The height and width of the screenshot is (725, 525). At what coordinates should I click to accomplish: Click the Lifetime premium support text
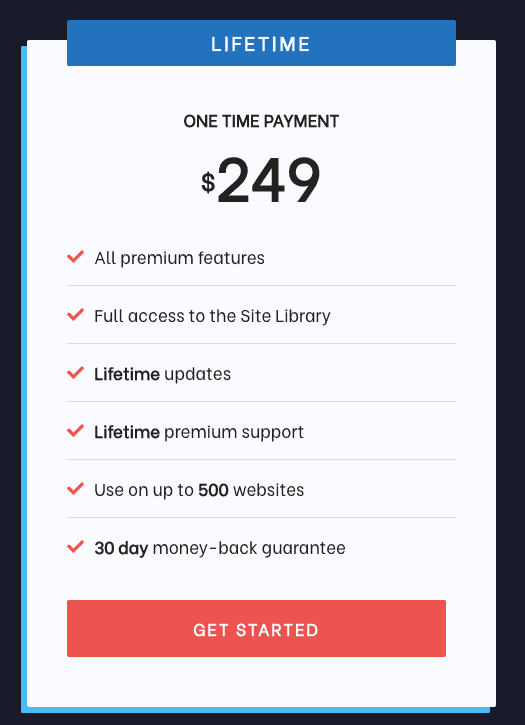[x=199, y=432]
